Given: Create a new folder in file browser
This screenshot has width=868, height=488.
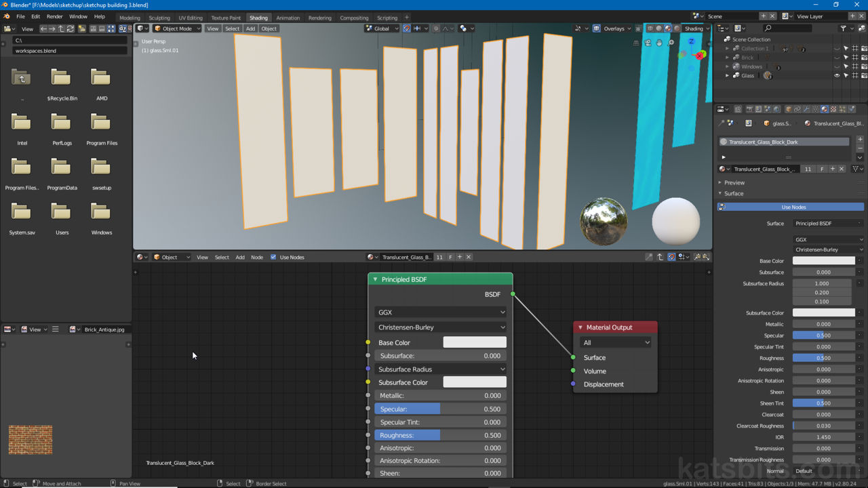Looking at the screenshot, I should [x=81, y=28].
